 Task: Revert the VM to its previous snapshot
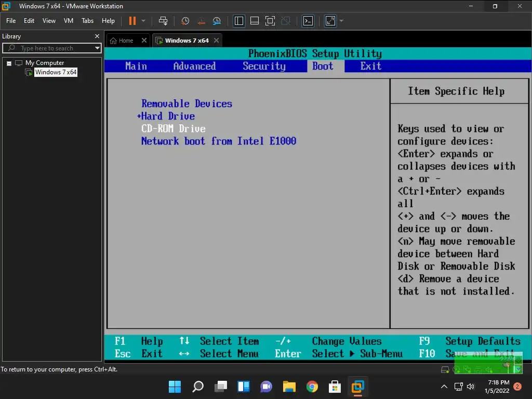201,21
